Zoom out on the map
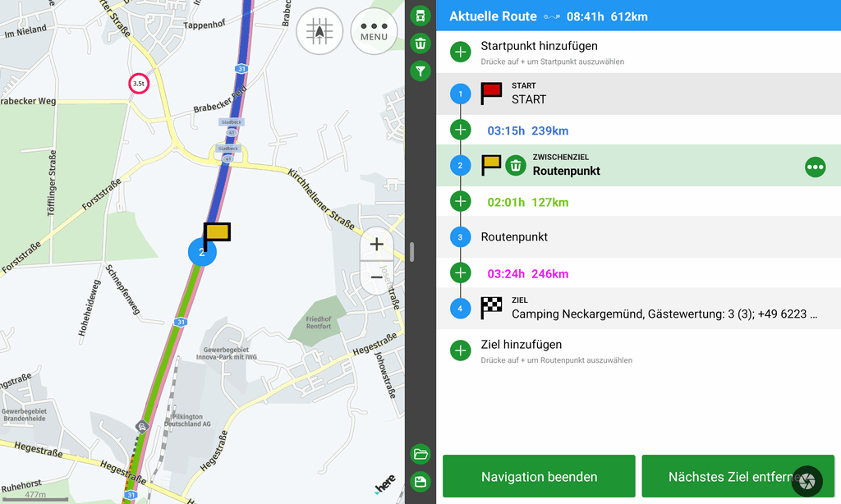 click(x=376, y=277)
